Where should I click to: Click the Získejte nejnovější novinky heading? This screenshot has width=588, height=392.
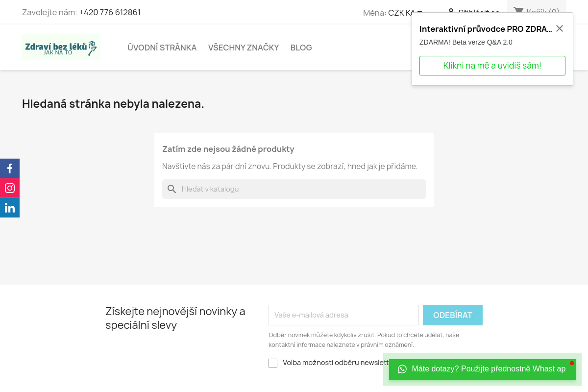[x=175, y=318]
